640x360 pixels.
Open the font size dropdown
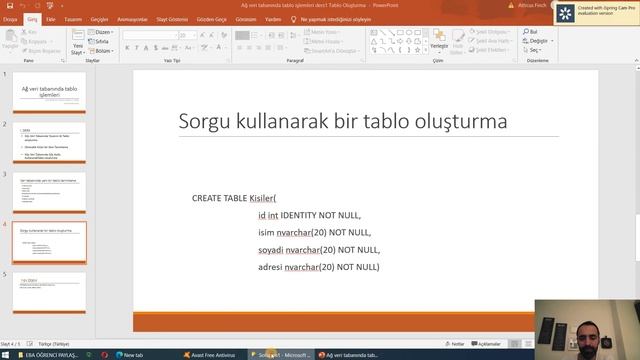tap(194, 36)
